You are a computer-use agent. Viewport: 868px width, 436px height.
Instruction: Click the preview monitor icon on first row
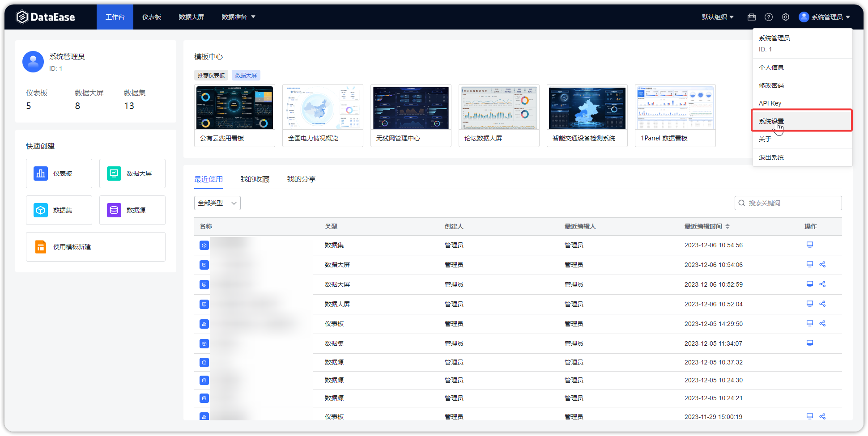(809, 245)
